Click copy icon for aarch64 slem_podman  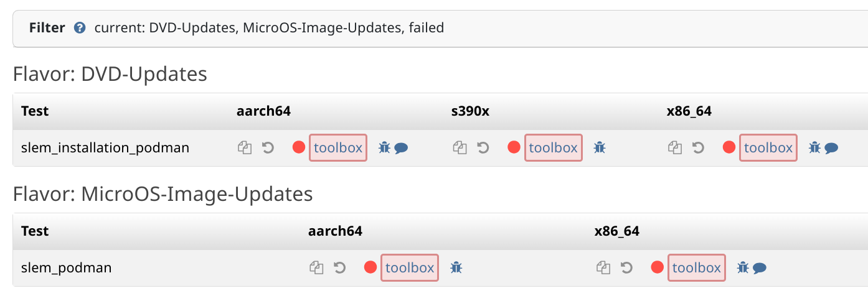click(316, 268)
